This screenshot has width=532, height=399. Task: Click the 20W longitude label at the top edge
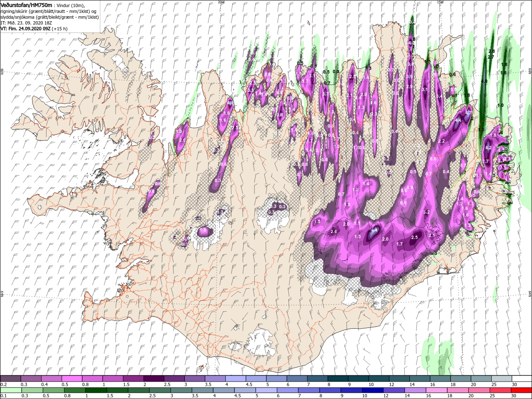221,2
